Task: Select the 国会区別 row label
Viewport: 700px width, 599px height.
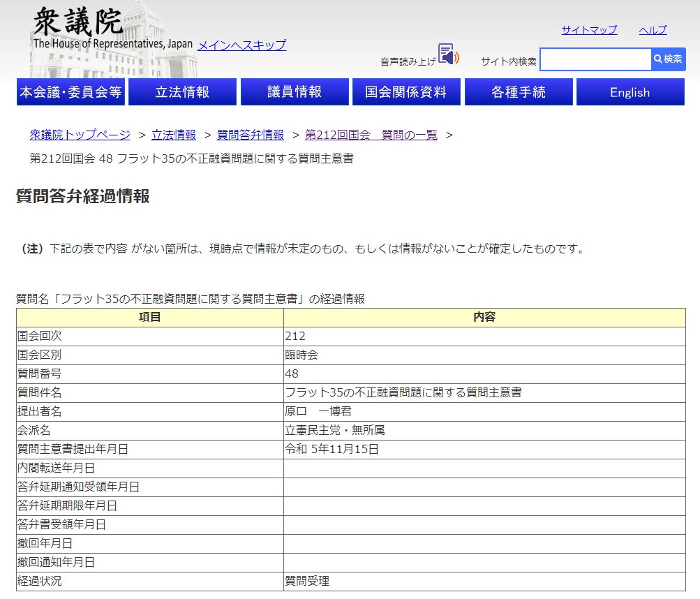Action: pos(150,355)
